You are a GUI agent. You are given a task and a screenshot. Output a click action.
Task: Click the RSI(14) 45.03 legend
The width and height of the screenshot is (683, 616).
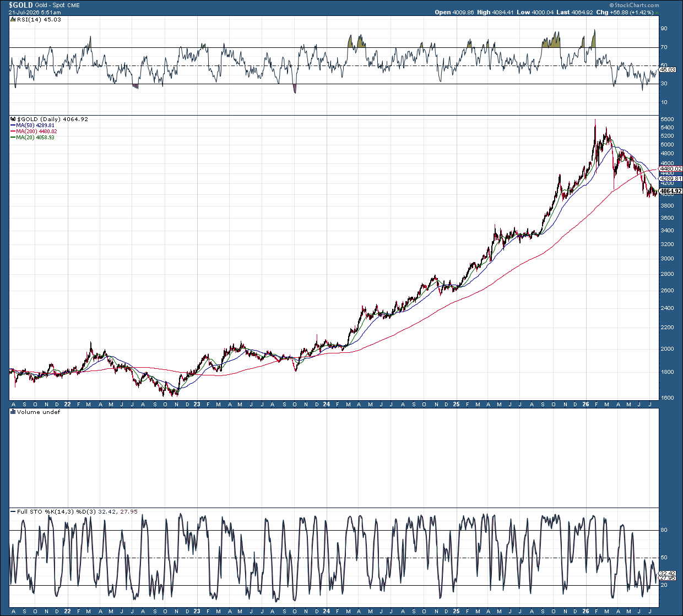[x=39, y=19]
